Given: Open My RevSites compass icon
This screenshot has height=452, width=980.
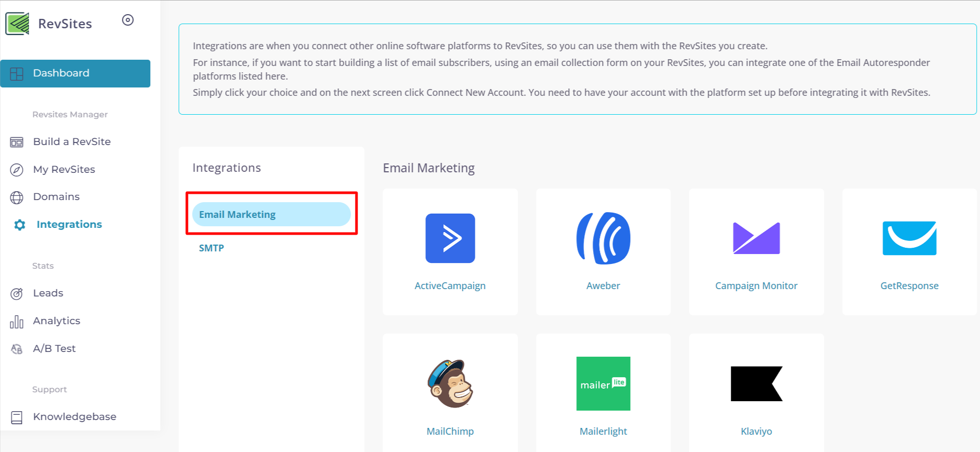Looking at the screenshot, I should pos(17,170).
